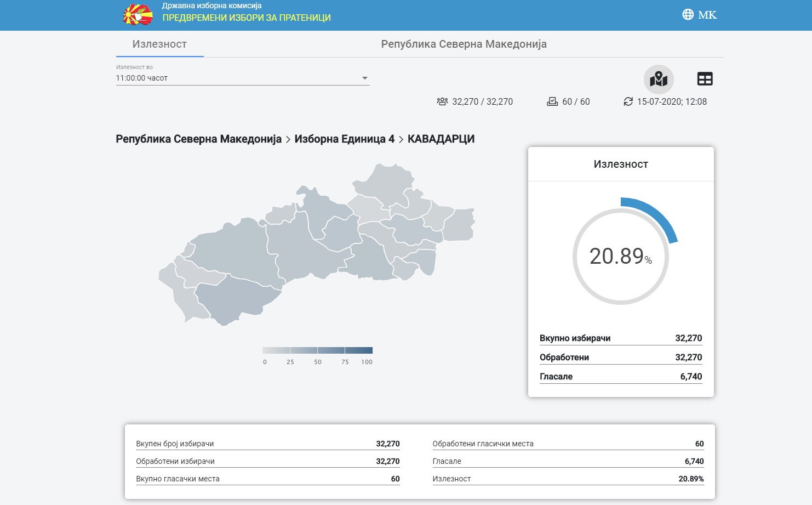The width and height of the screenshot is (812, 505).
Task: Click Обработени гласачки места summary row
Action: click(568, 444)
